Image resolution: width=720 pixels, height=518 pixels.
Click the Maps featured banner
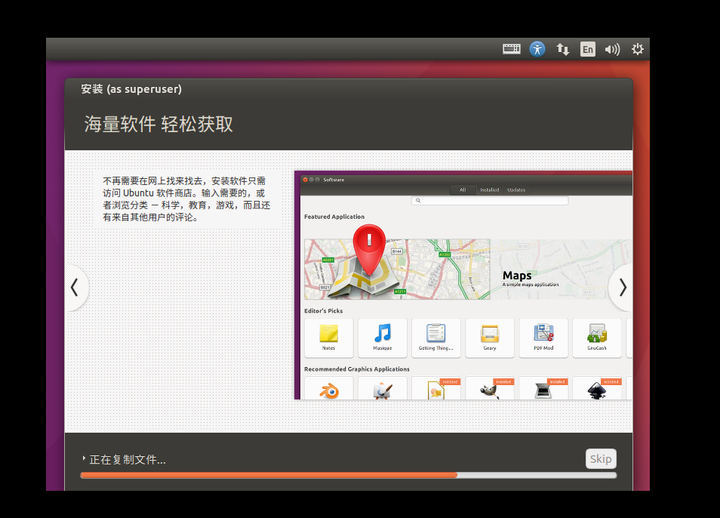(467, 269)
